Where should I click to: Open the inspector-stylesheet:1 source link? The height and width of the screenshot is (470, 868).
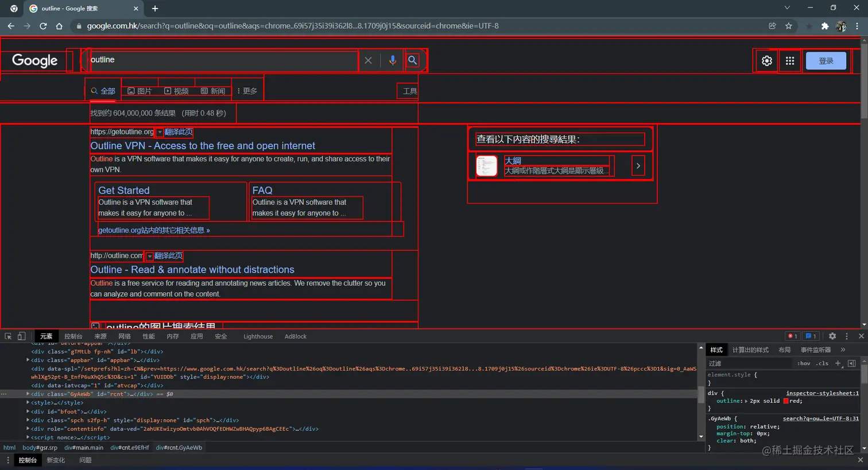click(823, 393)
